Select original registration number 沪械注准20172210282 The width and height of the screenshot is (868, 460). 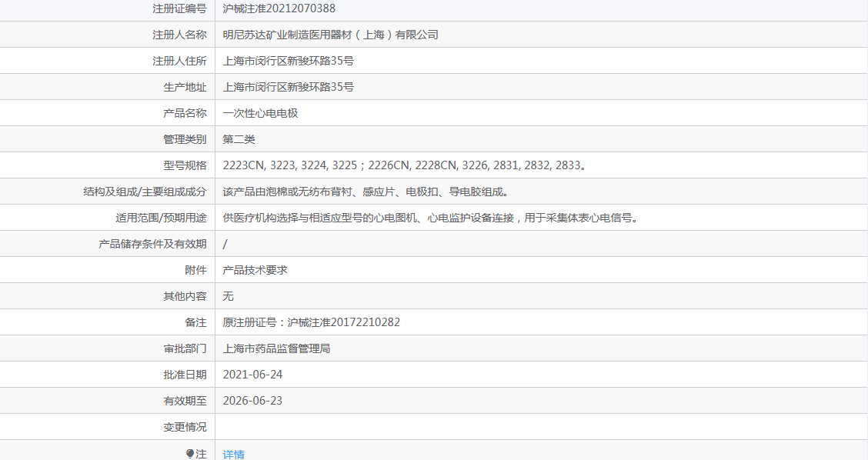[x=343, y=322]
